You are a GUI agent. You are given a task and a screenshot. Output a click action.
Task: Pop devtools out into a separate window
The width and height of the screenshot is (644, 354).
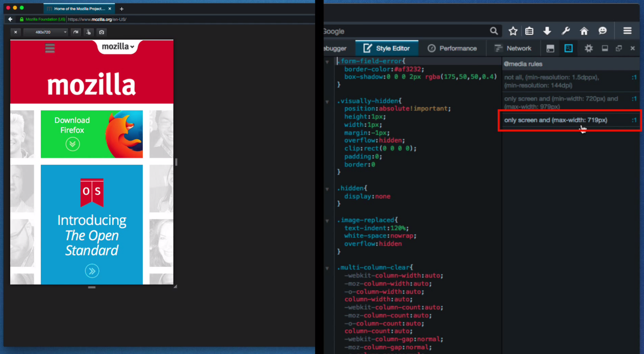click(619, 48)
